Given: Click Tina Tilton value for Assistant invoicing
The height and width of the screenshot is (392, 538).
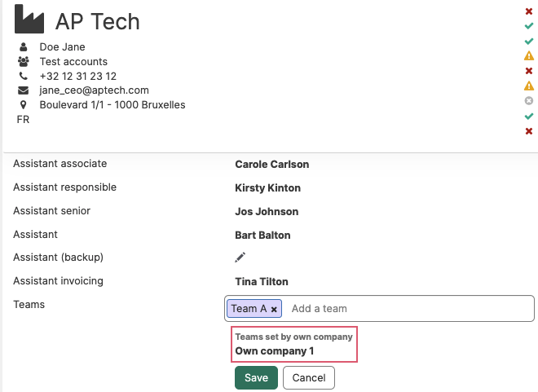Looking at the screenshot, I should (x=262, y=281).
